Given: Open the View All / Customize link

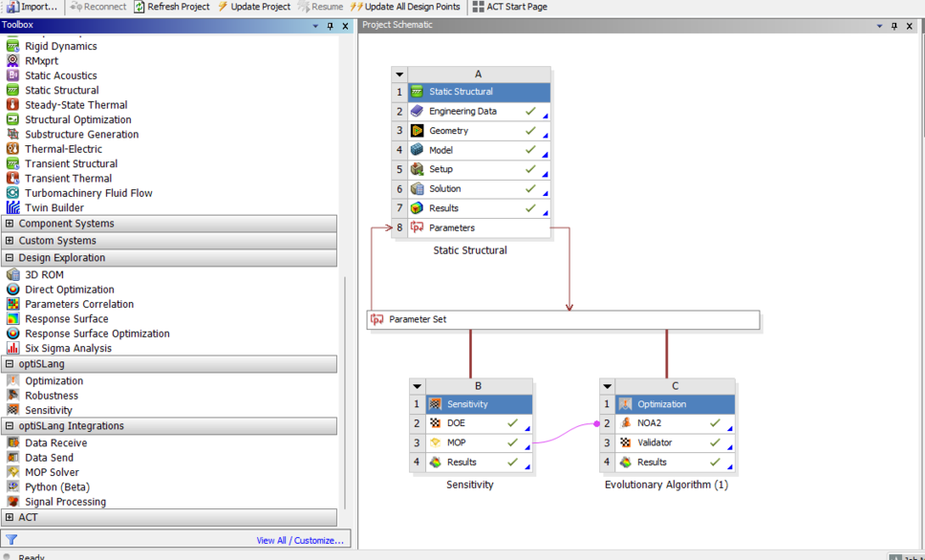Looking at the screenshot, I should pos(300,540).
